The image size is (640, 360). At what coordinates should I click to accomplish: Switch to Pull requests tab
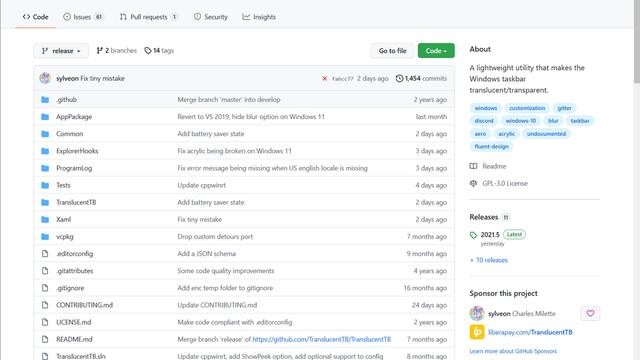click(149, 17)
